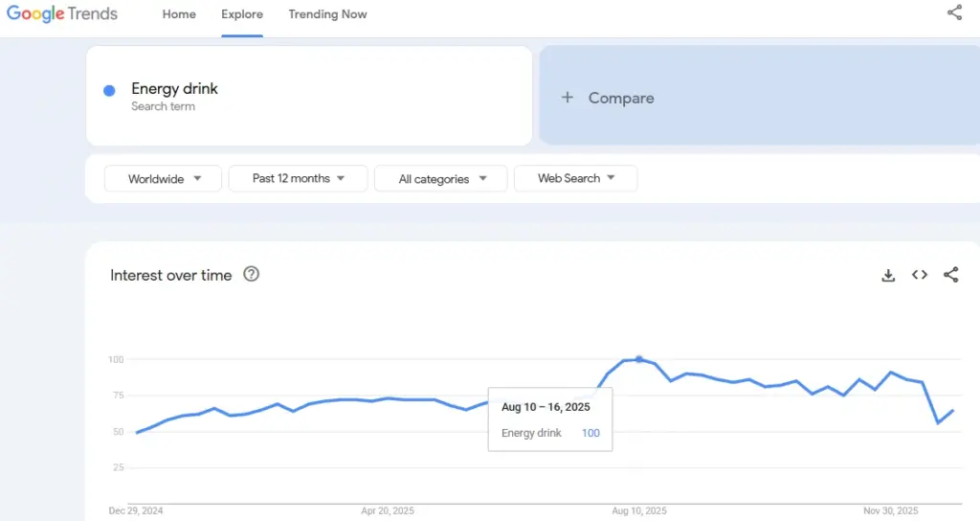This screenshot has height=521, width=980.
Task: Go to Trending Now tab
Action: click(327, 14)
